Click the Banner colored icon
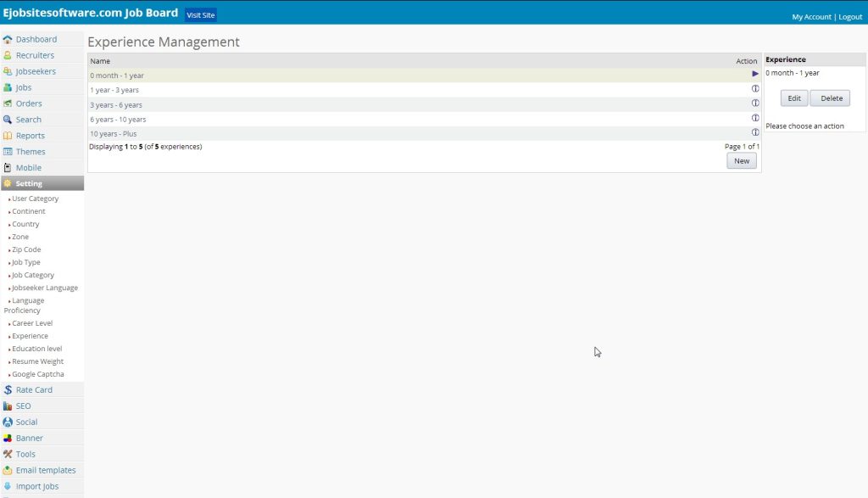868x498 pixels. [x=8, y=438]
